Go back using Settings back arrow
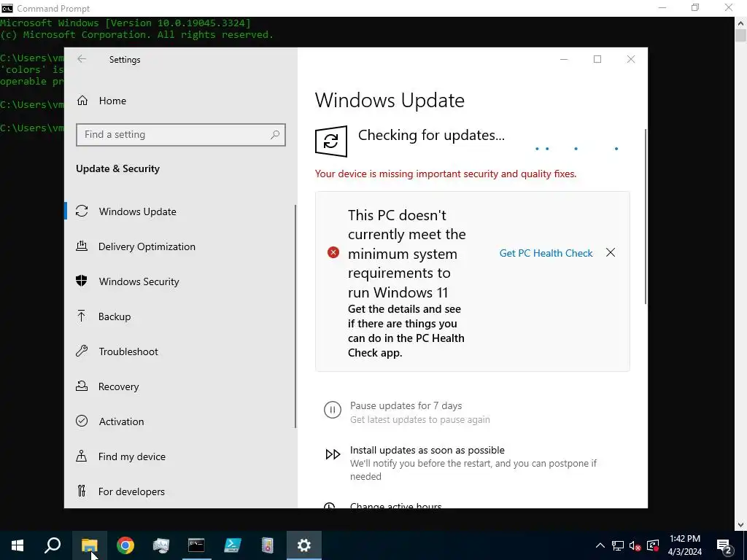Image resolution: width=747 pixels, height=560 pixels. tap(82, 59)
